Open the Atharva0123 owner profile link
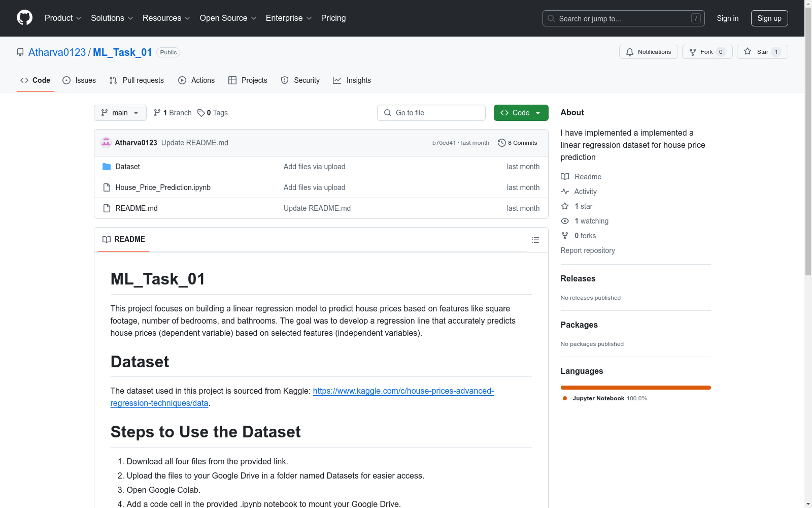Viewport: 812px width, 508px height. 57,52
